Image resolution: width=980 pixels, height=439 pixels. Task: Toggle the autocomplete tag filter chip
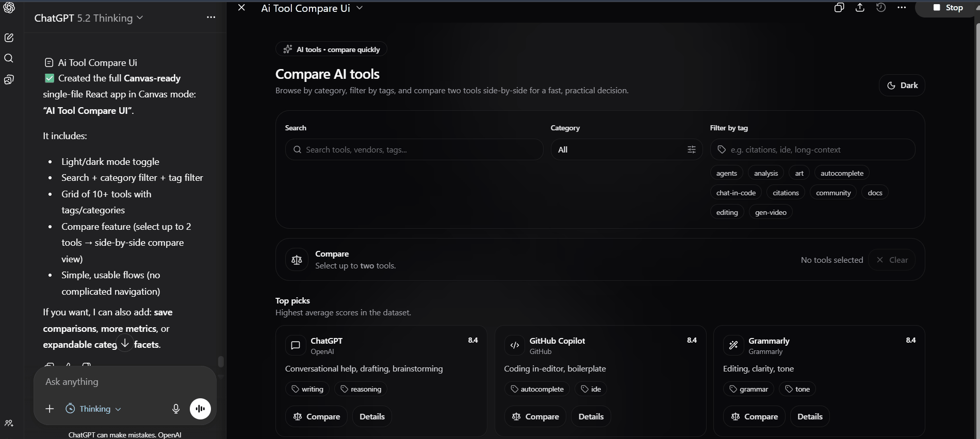842,173
